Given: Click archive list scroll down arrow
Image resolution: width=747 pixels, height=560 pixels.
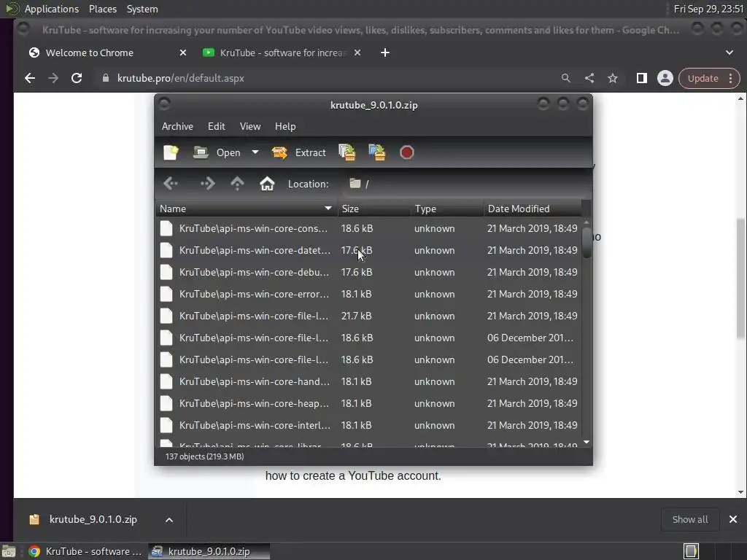Looking at the screenshot, I should (587, 443).
